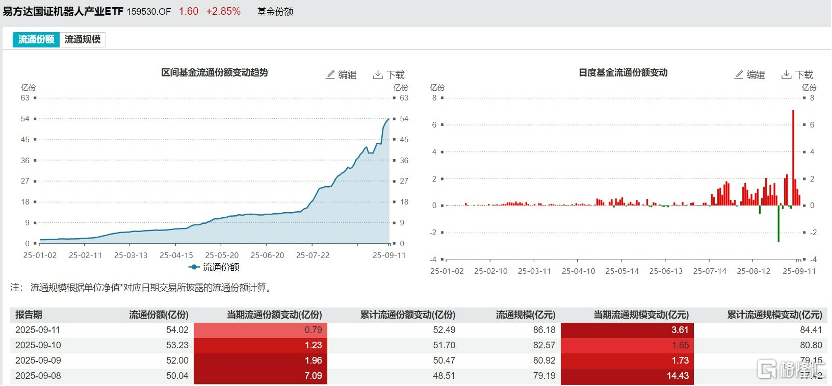Image resolution: width=832 pixels, height=386 pixels.
Task: Click the red 7.09 share-change cell
Action: point(261,376)
